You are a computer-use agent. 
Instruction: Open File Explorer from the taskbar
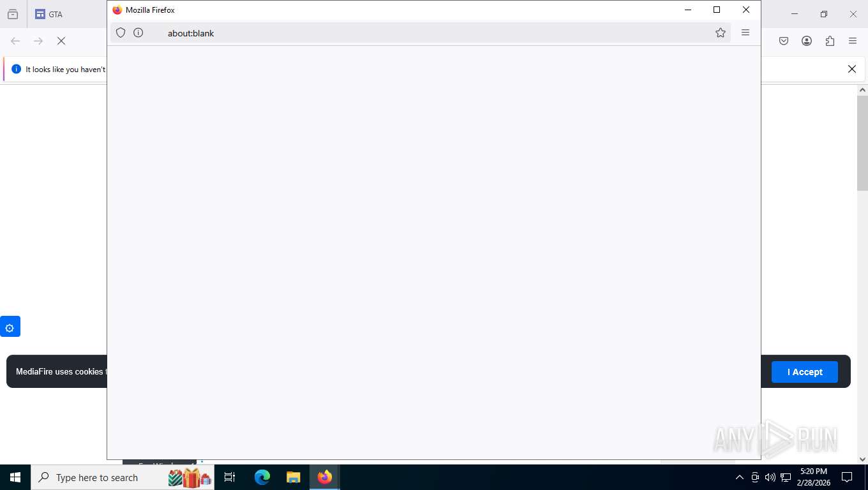293,477
